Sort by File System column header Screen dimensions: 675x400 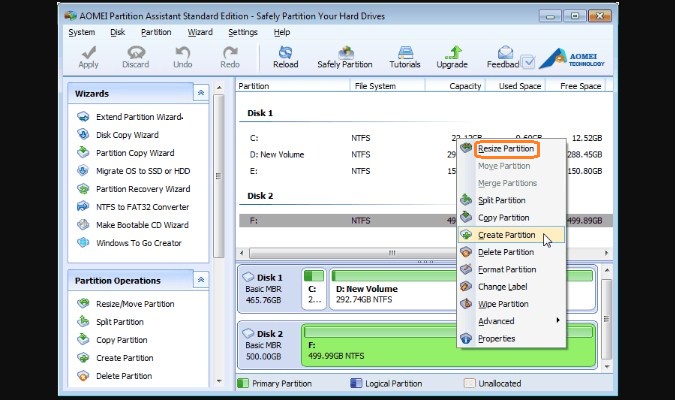[x=387, y=86]
